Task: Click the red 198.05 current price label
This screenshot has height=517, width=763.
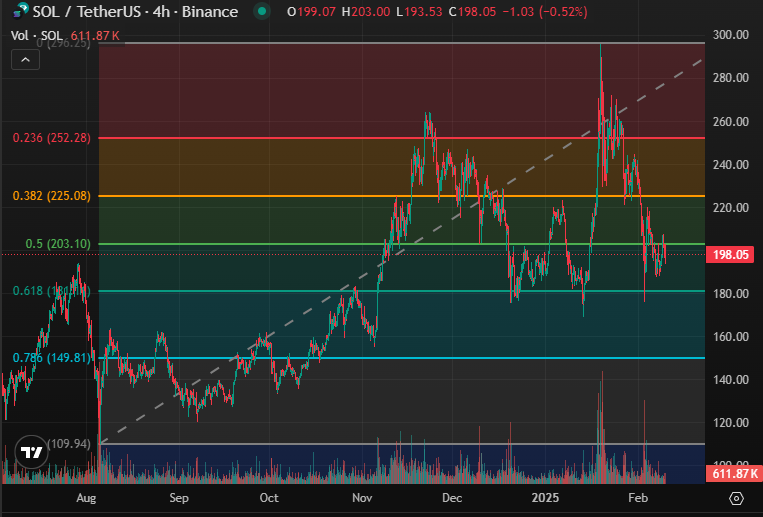Action: pyautogui.click(x=730, y=255)
